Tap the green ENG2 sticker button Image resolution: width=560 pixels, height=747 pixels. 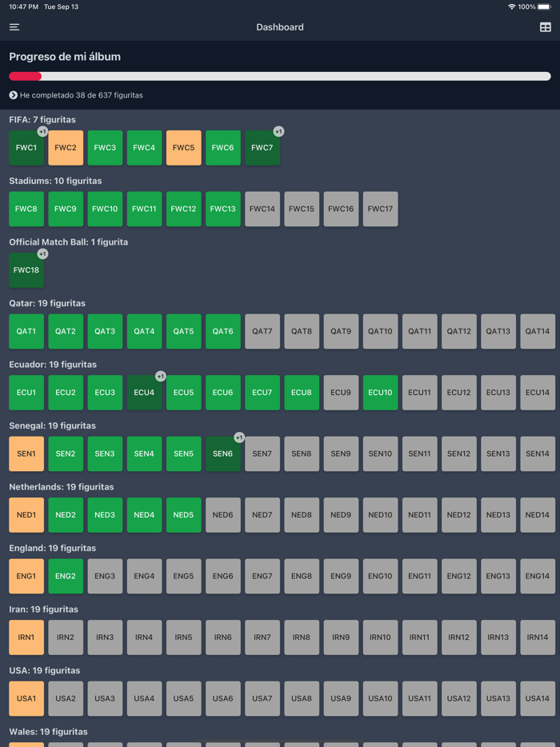coord(66,576)
